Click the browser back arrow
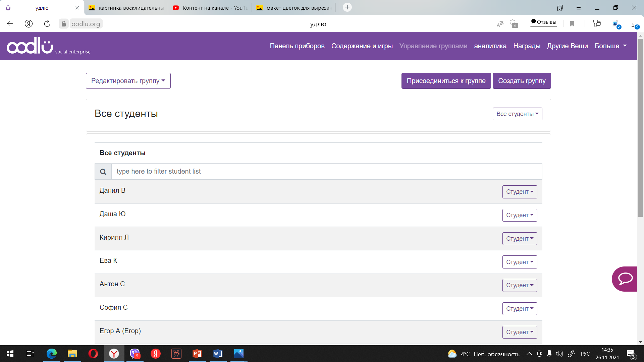The height and width of the screenshot is (362, 644). (10, 24)
